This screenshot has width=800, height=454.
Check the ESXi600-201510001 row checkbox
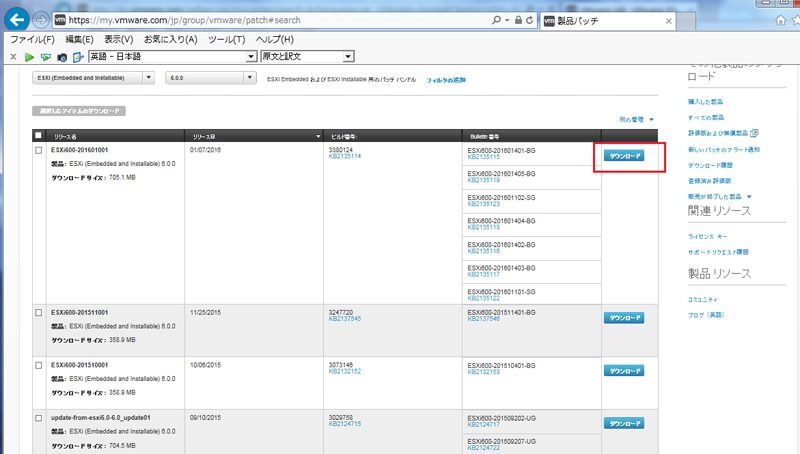click(38, 365)
